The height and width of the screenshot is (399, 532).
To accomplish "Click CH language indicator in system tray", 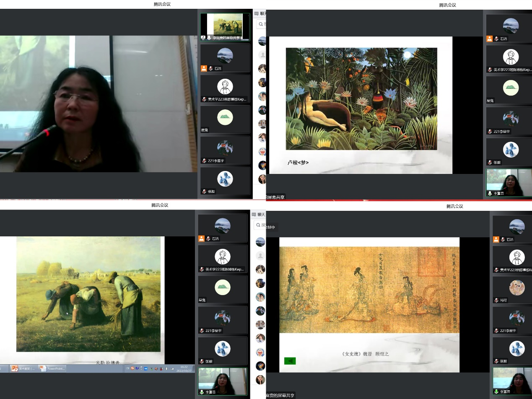I will (128, 368).
